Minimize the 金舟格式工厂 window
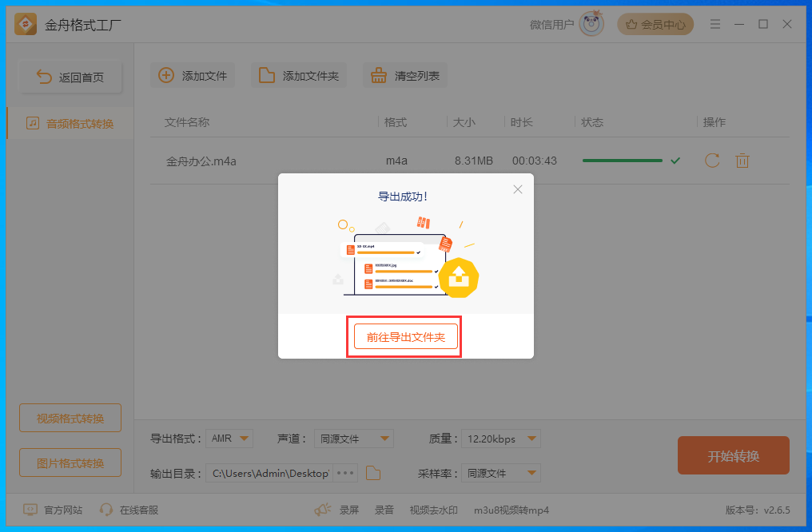The width and height of the screenshot is (812, 532). point(739,24)
